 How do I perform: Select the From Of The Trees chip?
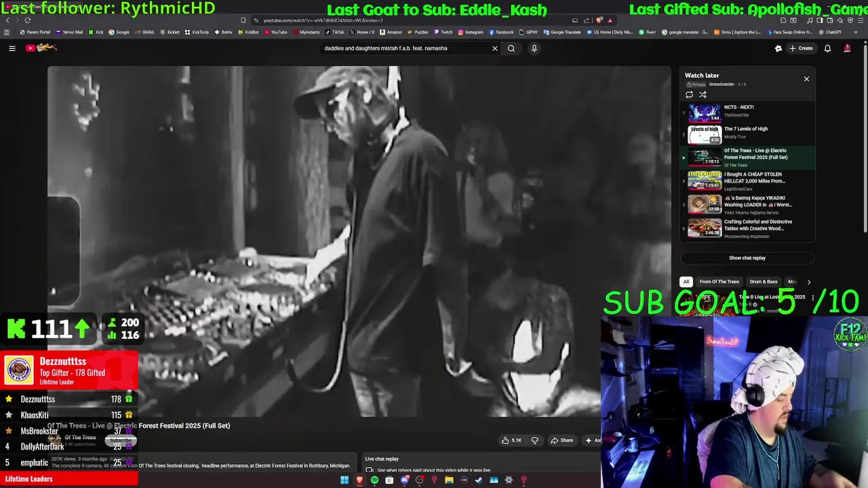pyautogui.click(x=719, y=282)
